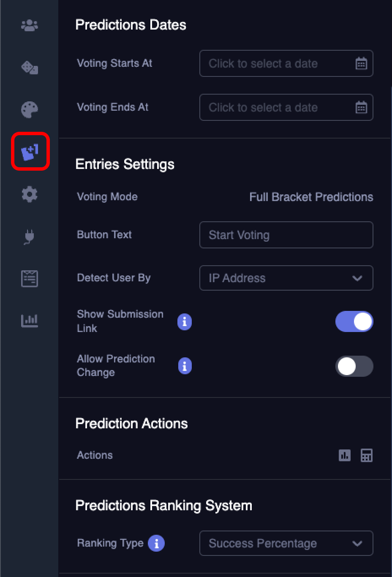Click the plug integrations sidebar icon
The height and width of the screenshot is (577, 392).
coord(29,237)
